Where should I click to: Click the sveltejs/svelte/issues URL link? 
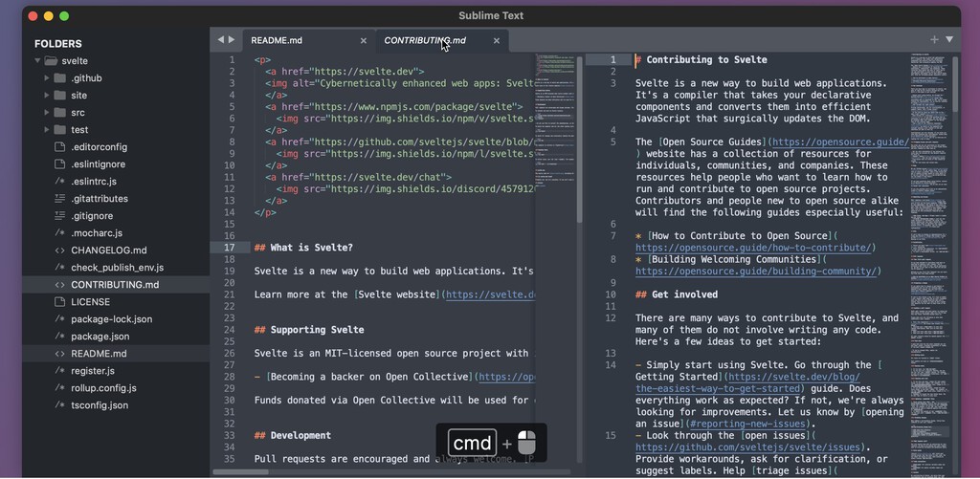(x=748, y=447)
